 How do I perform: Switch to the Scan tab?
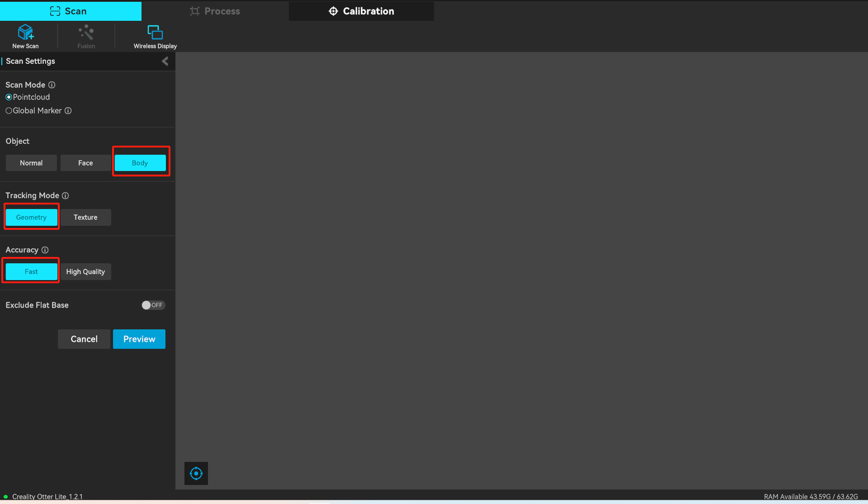tap(71, 11)
